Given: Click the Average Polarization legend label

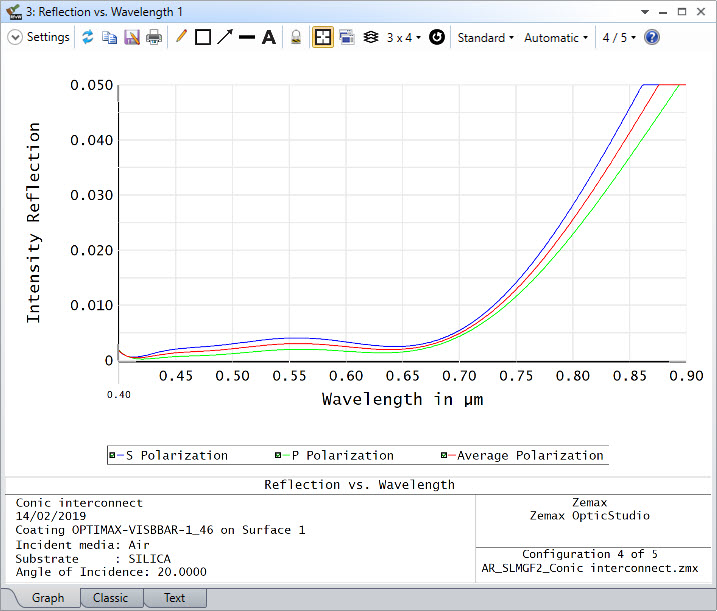Looking at the screenshot, I should [x=530, y=456].
